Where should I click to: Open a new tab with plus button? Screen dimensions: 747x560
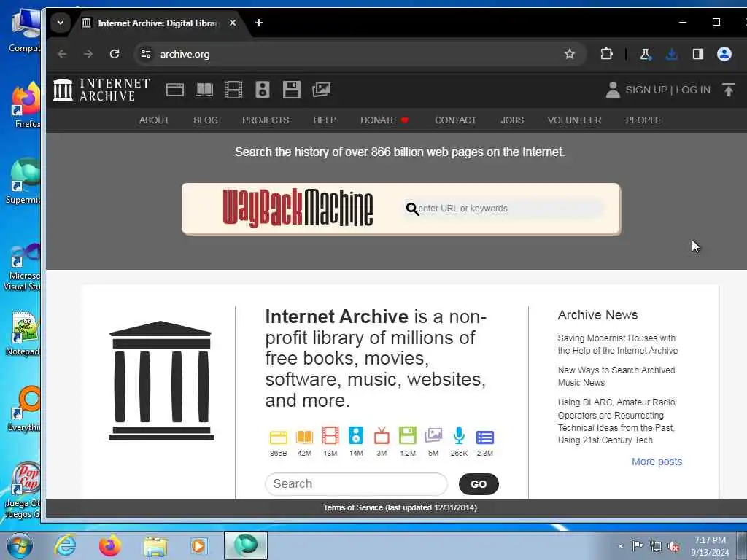point(259,23)
